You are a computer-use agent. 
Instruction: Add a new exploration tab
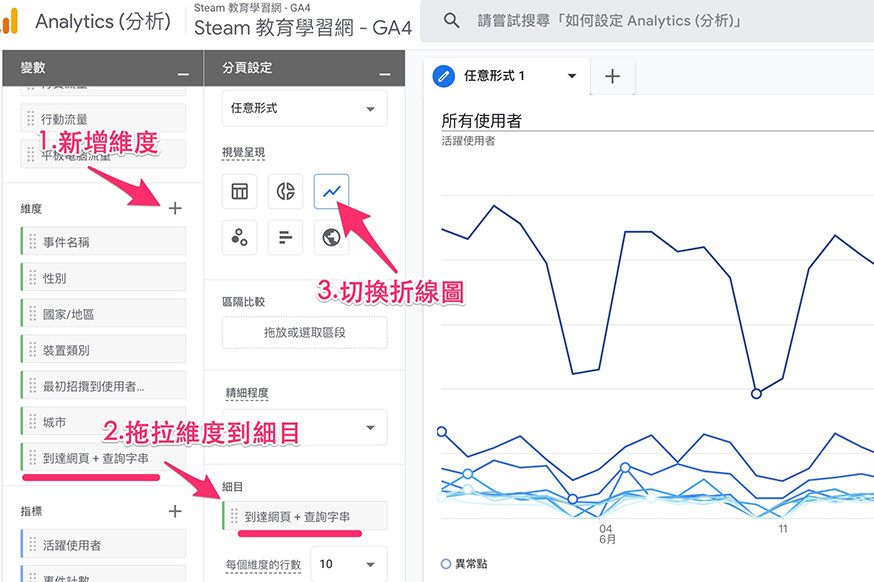[x=613, y=76]
